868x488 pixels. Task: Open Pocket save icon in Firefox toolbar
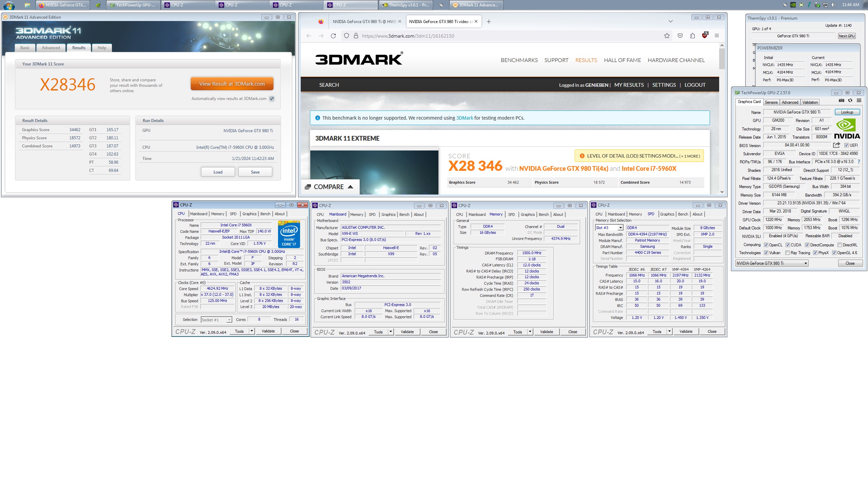point(680,36)
